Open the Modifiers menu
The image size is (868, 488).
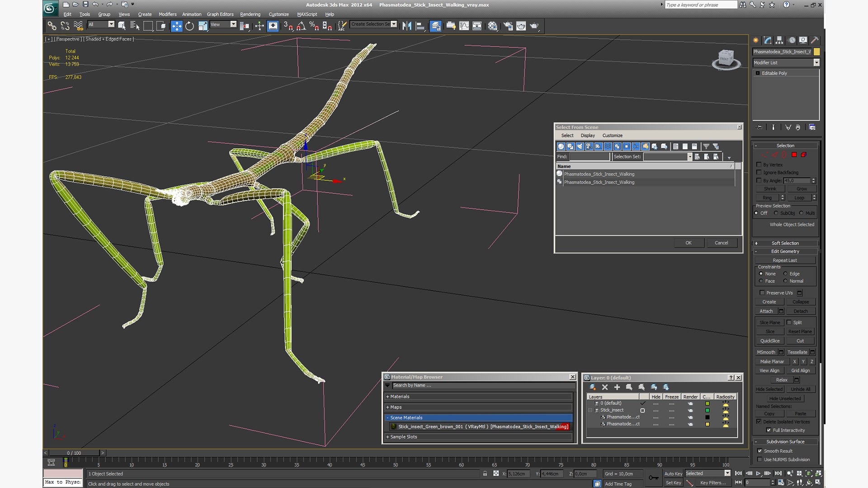pos(167,14)
